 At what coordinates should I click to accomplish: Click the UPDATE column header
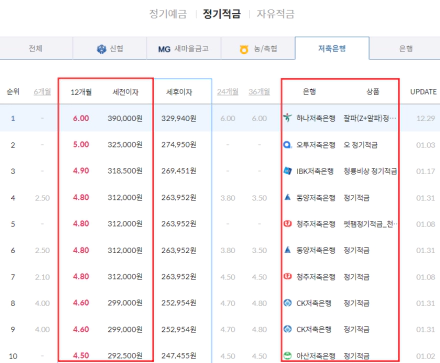click(423, 92)
